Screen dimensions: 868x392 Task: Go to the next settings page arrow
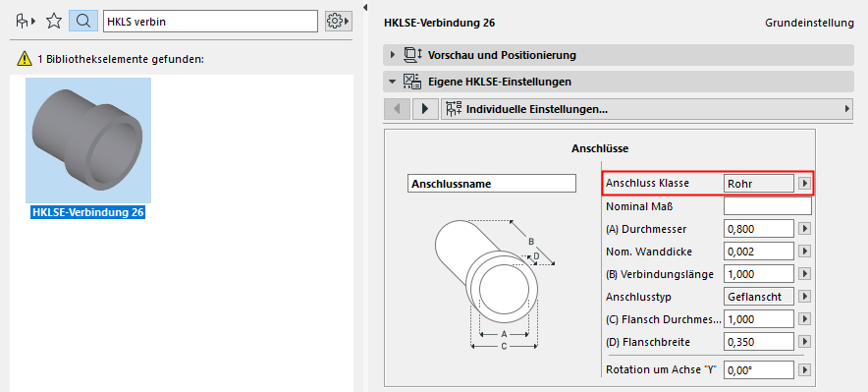click(424, 109)
